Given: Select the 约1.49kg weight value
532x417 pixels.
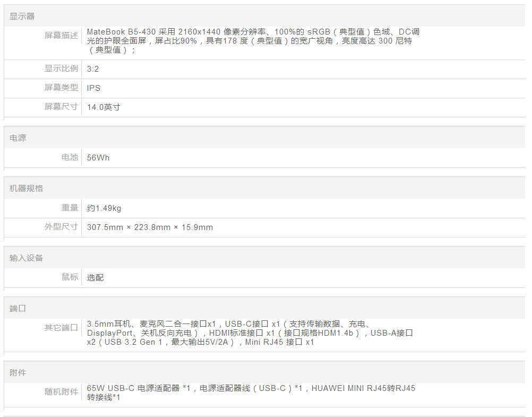Looking at the screenshot, I should [x=104, y=208].
